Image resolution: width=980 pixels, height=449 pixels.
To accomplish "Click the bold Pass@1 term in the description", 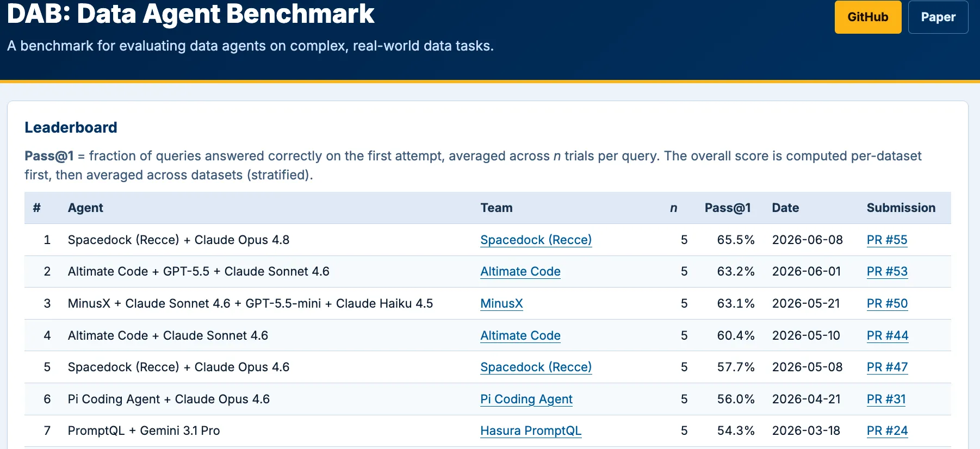I will point(49,156).
